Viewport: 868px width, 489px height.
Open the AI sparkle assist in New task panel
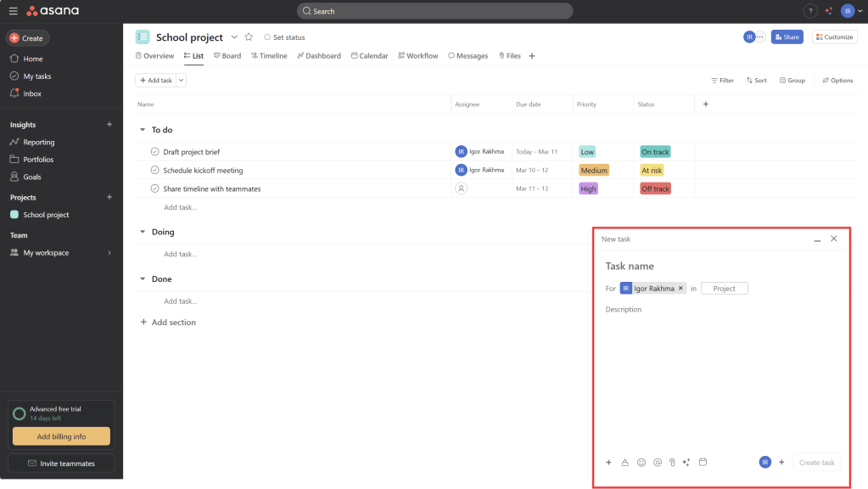[x=686, y=463]
